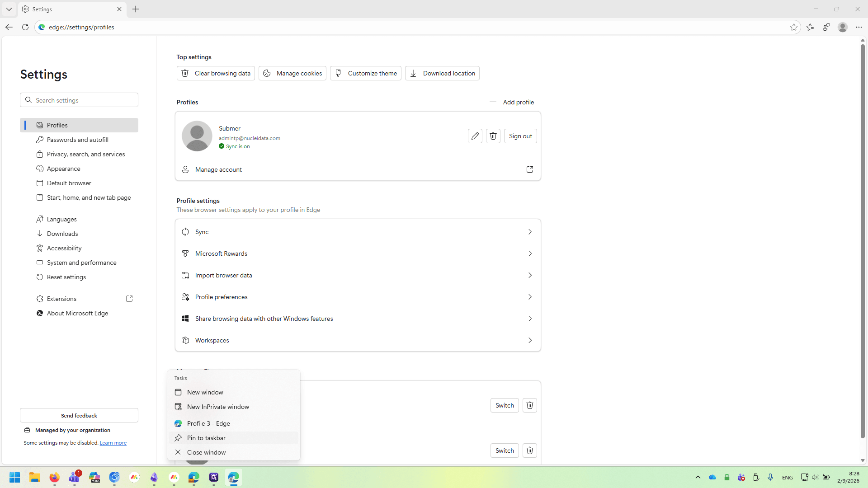This screenshot has width=868, height=488.
Task: Click Clear browsing data button
Action: pyautogui.click(x=216, y=73)
